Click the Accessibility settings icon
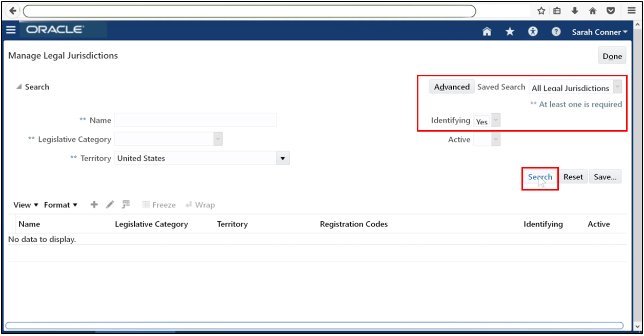 [x=533, y=31]
